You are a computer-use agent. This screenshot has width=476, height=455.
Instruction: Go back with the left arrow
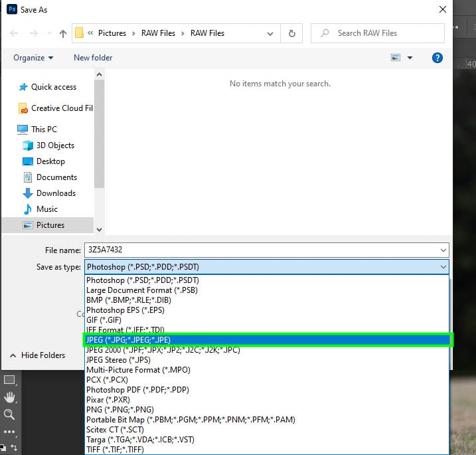click(14, 33)
